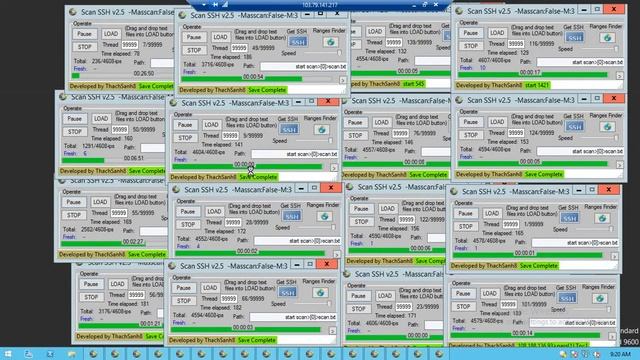Click Get SSH button in window with elapsed 172
The image size is (640, 360).
292,216
